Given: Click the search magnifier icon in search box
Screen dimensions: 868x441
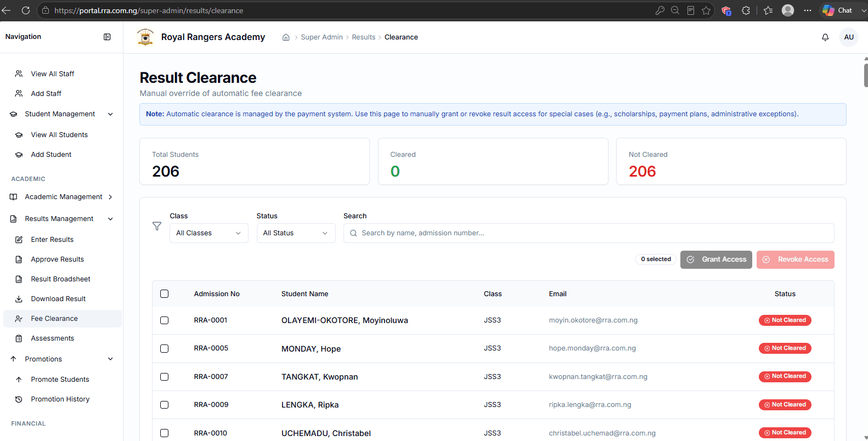Looking at the screenshot, I should click(354, 233).
